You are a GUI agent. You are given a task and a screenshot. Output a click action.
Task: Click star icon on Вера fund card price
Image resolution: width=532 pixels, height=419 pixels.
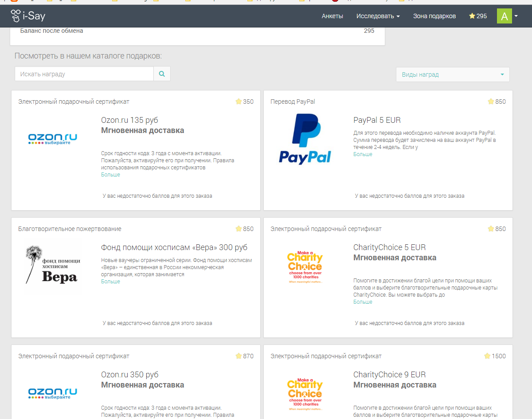(239, 229)
